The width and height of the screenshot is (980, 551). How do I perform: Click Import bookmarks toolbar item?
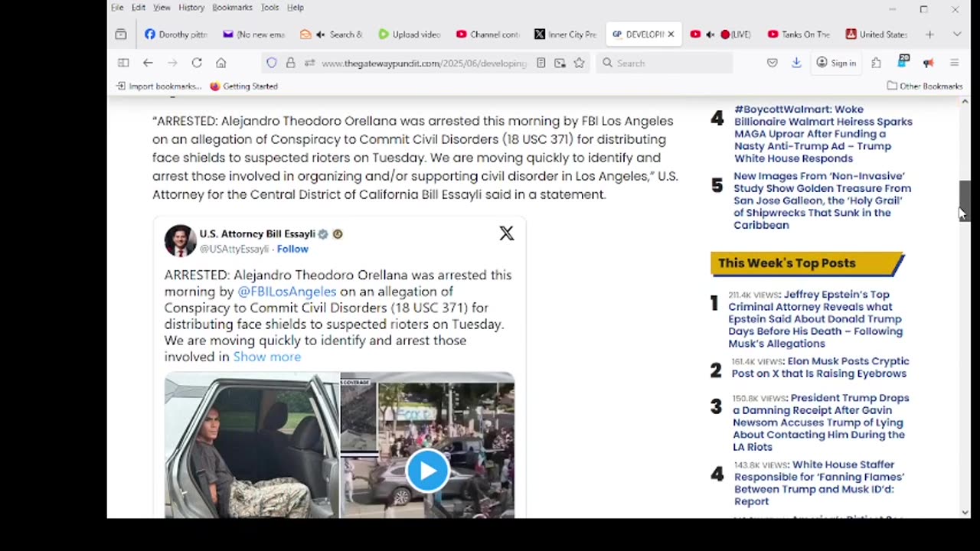click(x=158, y=86)
